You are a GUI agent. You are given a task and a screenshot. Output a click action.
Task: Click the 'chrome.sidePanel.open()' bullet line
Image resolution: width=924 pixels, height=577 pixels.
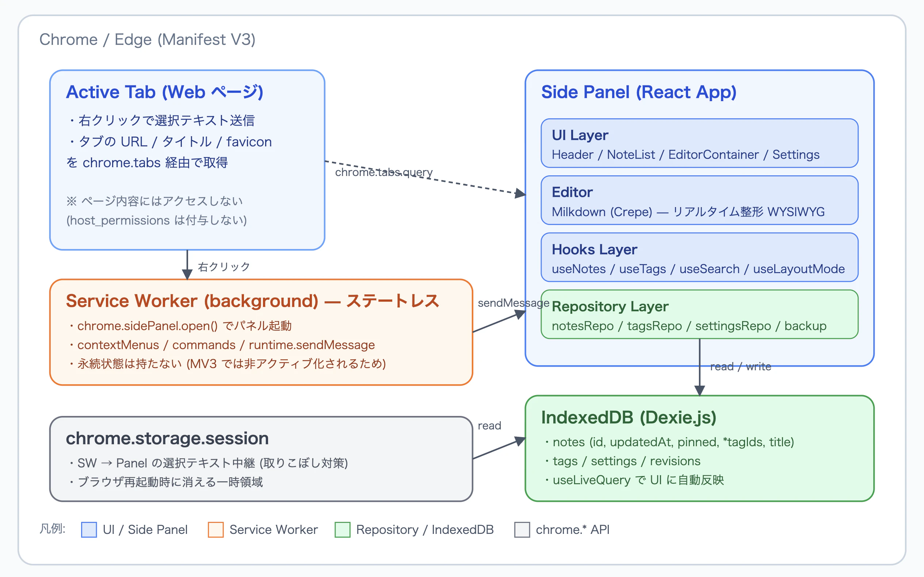[180, 326]
